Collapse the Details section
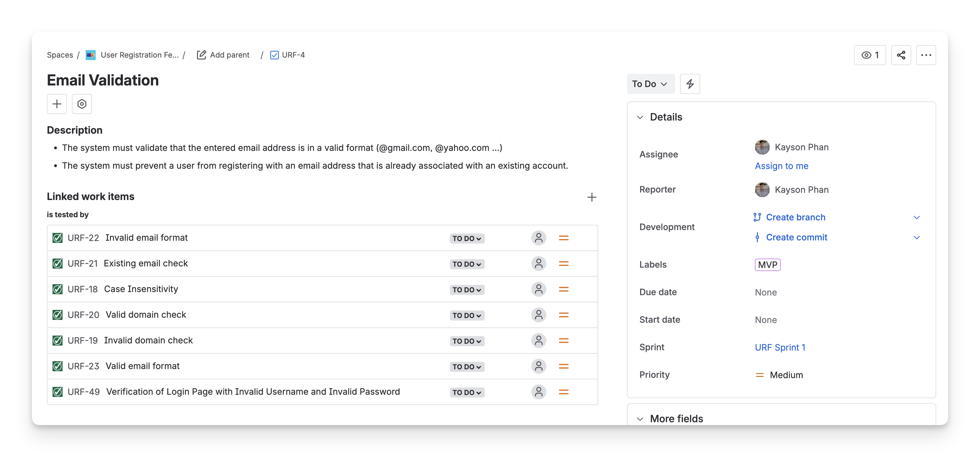Image resolution: width=980 pixels, height=457 pixels. [x=640, y=117]
